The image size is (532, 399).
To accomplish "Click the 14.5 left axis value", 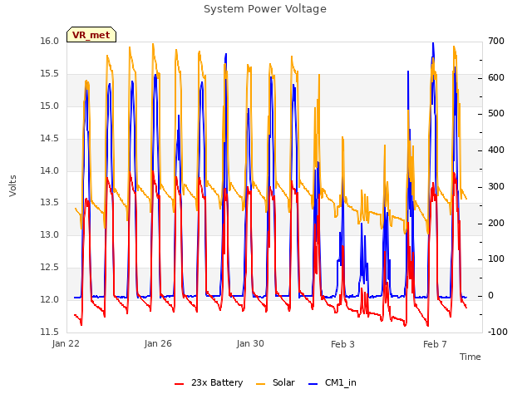I will click(x=50, y=138).
